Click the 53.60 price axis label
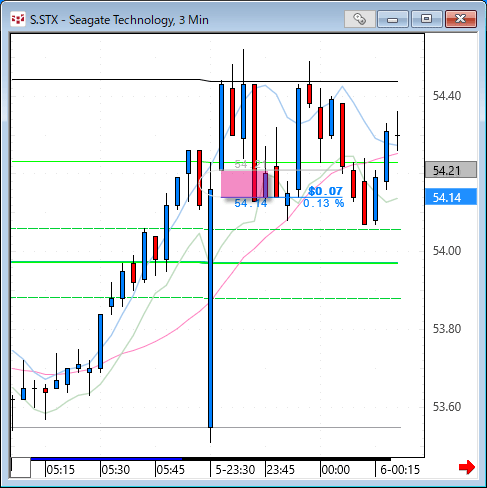The width and height of the screenshot is (487, 488). coord(447,407)
